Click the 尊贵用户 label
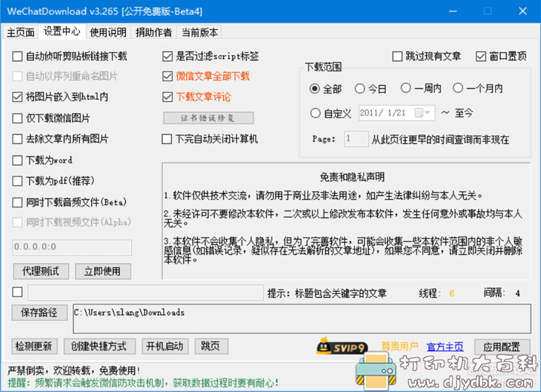This screenshot has width=541, height=392. 400,346
